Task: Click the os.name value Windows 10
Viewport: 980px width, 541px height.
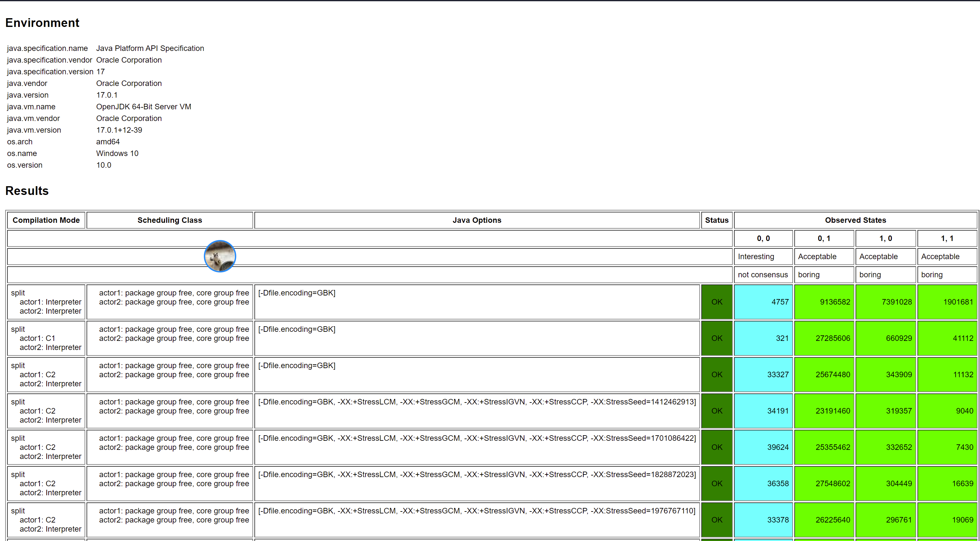Action: point(117,153)
